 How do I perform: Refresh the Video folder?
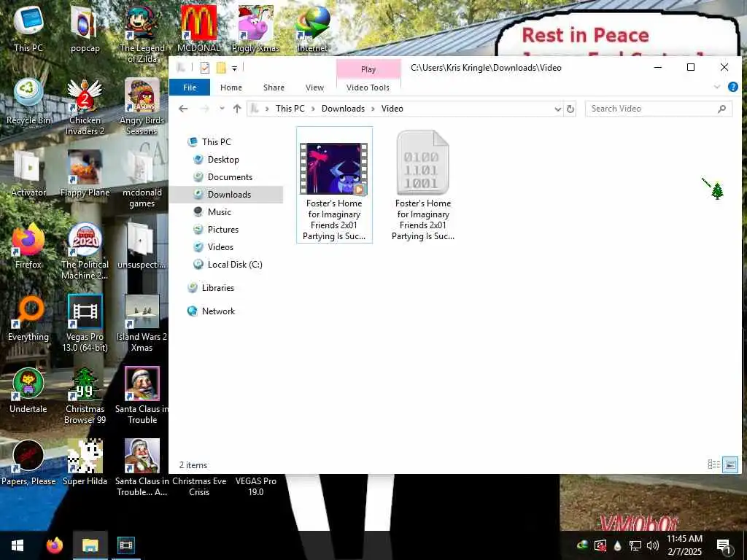[570, 109]
